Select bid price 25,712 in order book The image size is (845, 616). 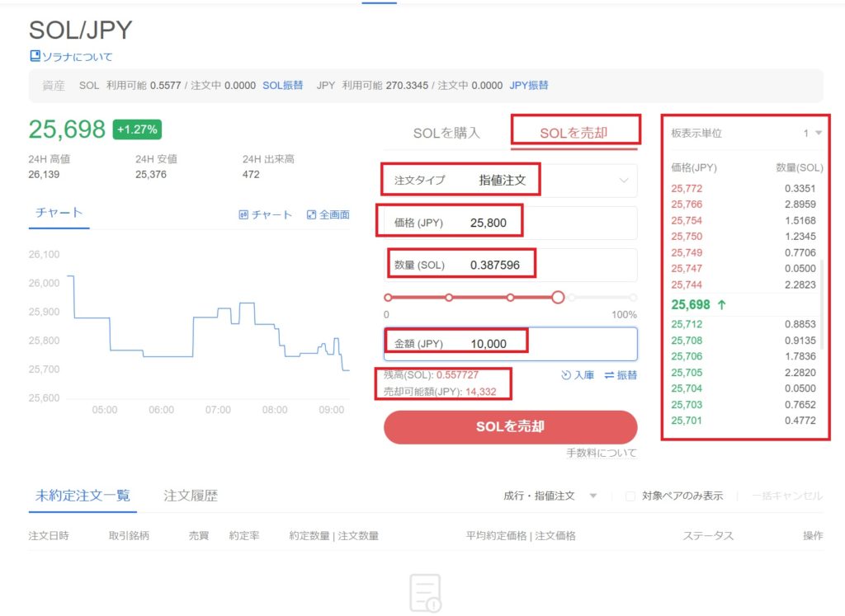point(687,324)
